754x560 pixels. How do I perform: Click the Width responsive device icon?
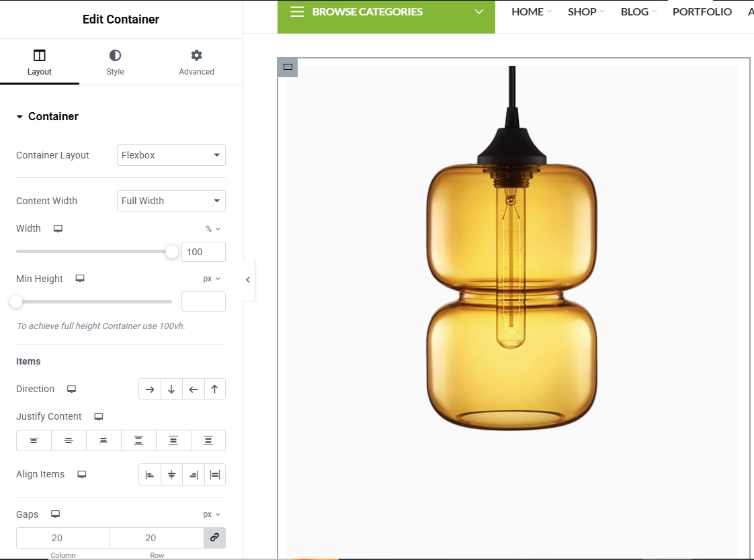(58, 228)
